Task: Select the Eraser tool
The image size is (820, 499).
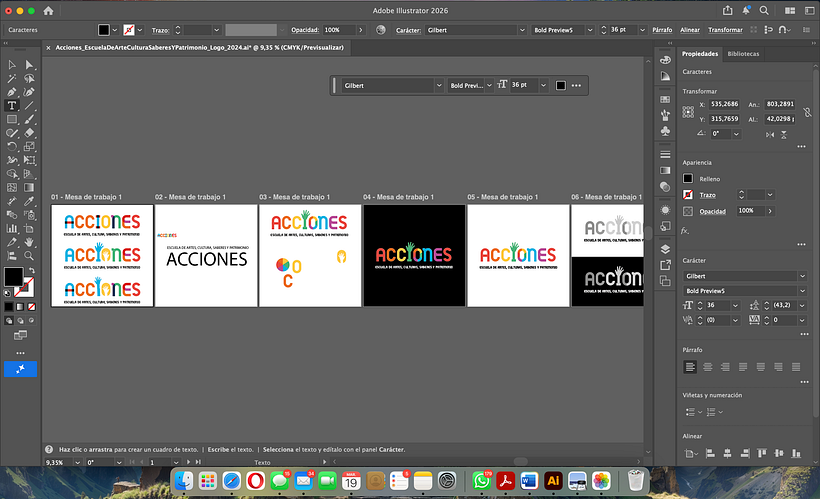Action: point(29,133)
